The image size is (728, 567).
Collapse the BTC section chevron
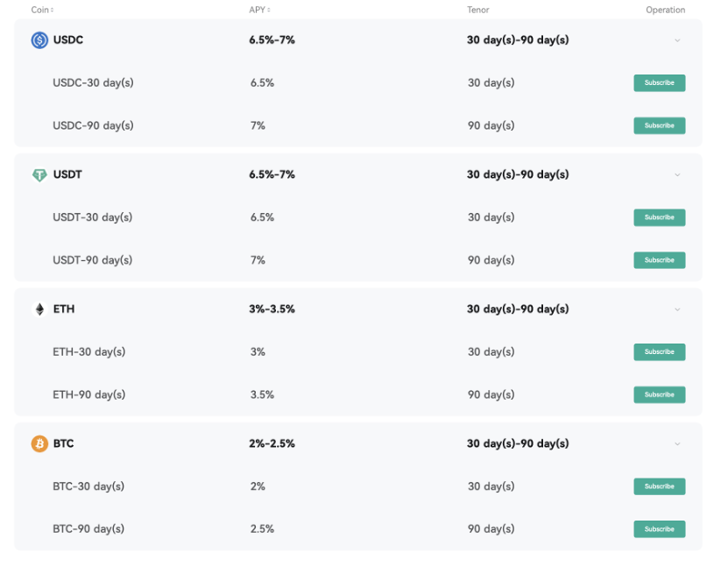click(675, 443)
